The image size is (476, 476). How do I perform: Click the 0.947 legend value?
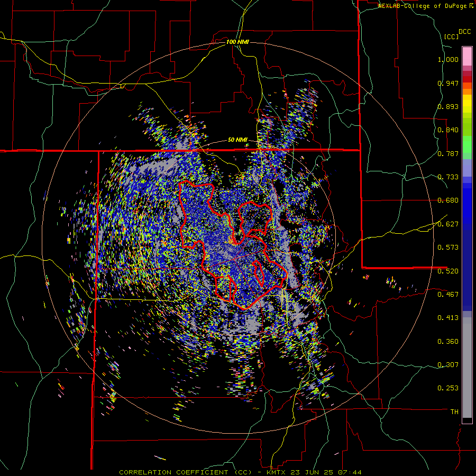pyautogui.click(x=448, y=83)
